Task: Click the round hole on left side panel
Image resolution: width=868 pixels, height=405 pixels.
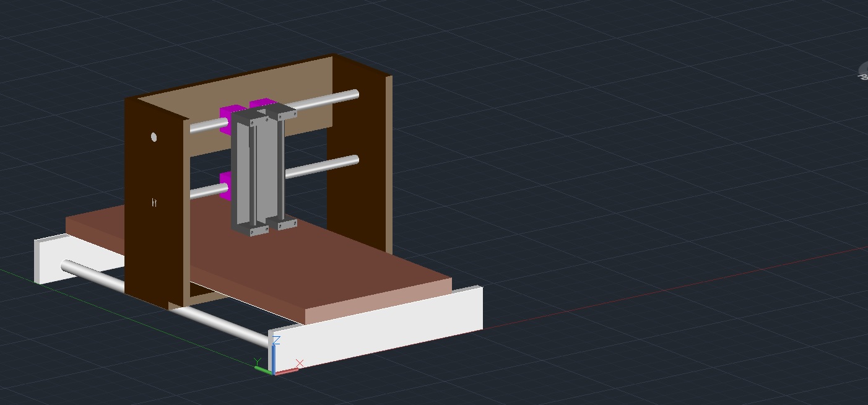Action: pyautogui.click(x=154, y=137)
